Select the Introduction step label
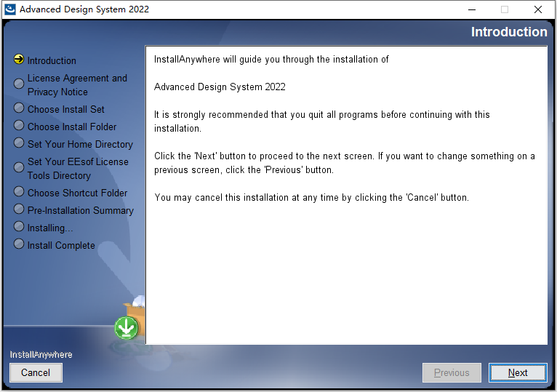This screenshot has height=392, width=557. coord(52,61)
